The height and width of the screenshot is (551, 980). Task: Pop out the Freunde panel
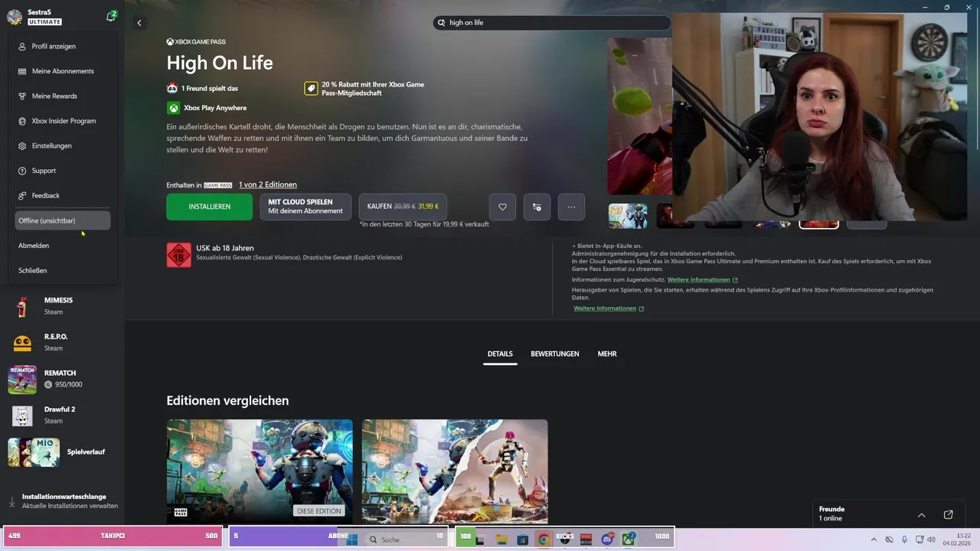(948, 515)
